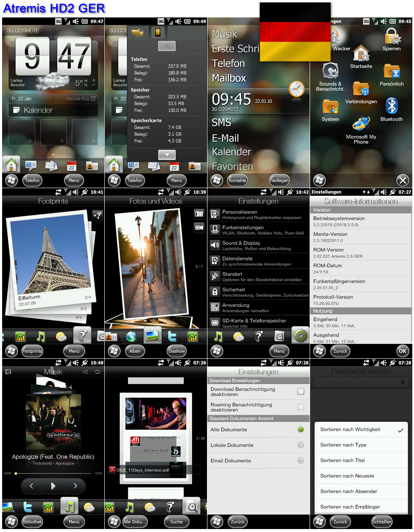Tap the Kontakte button
Image resolution: width=414 pixels, height=532 pixels.
tap(238, 180)
